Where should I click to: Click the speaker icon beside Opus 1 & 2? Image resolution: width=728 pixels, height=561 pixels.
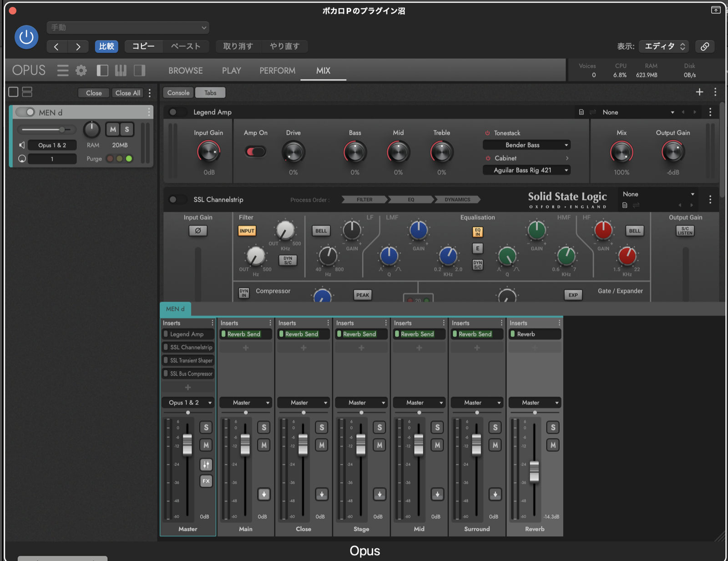pos(21,145)
